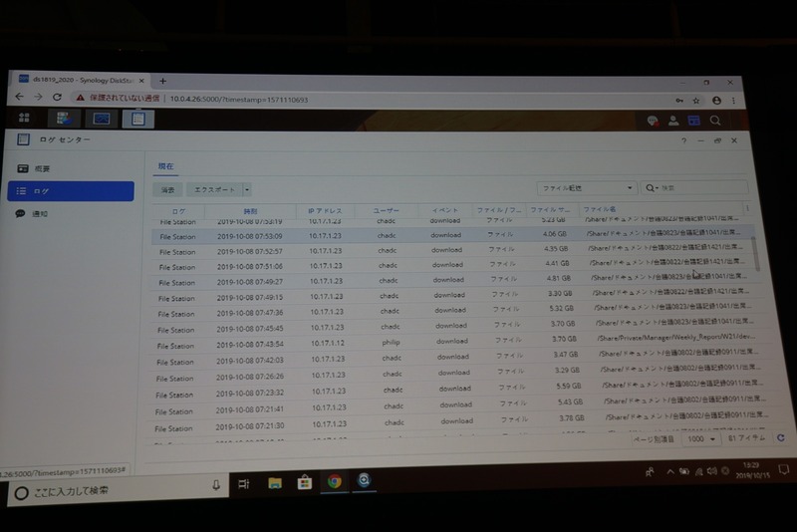Open the DSM user options icon
Viewport: 797px width, 532px height.
click(x=673, y=121)
